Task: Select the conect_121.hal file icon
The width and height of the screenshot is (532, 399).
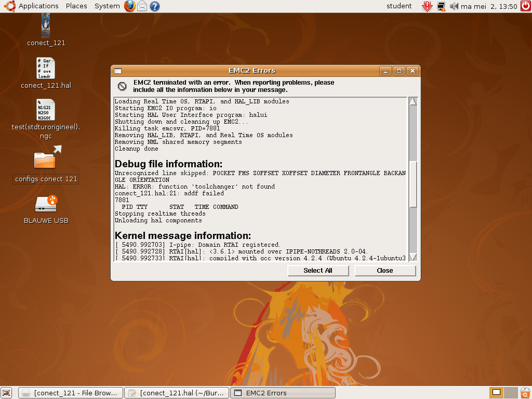Action: point(46,68)
